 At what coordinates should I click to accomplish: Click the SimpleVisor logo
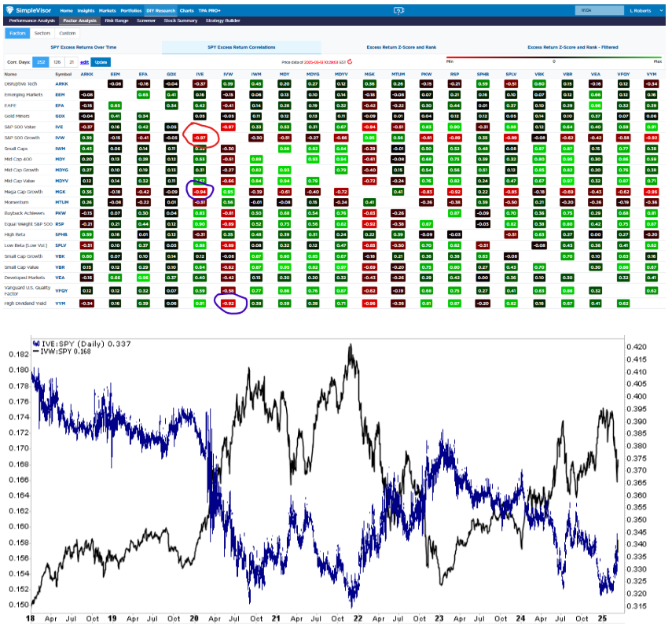(29, 10)
